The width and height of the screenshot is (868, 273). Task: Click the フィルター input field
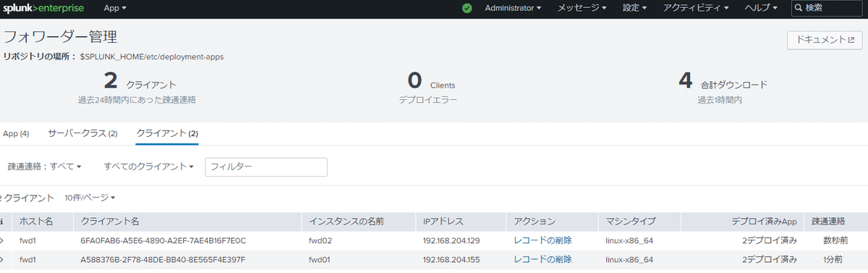tap(266, 167)
